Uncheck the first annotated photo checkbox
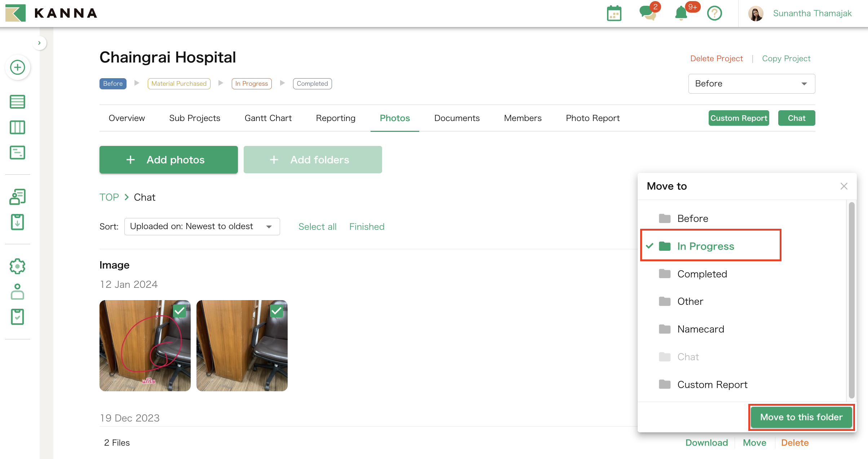Viewport: 868px width, 459px height. click(180, 311)
